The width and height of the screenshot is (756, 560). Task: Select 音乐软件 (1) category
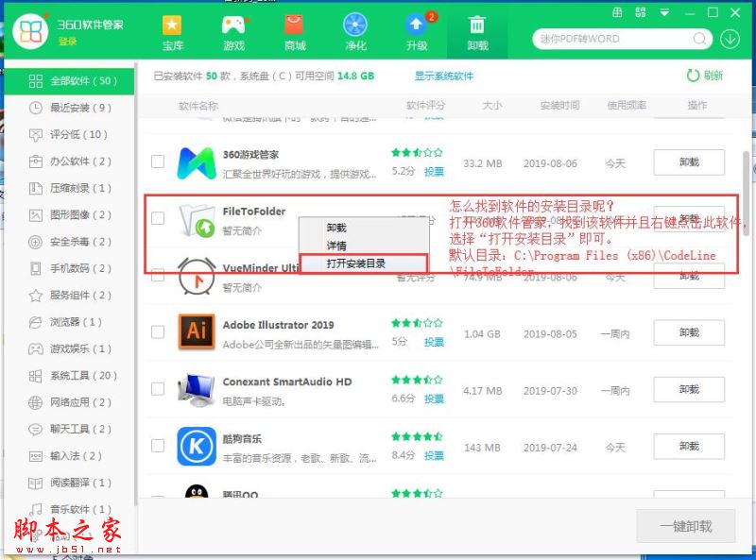(x=69, y=509)
